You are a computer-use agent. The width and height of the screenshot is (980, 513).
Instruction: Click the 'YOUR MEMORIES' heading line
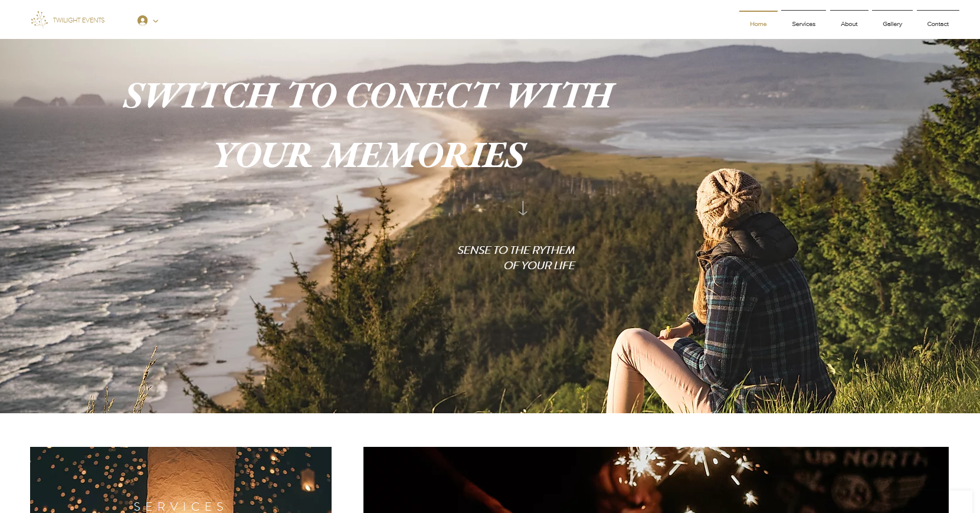point(369,155)
